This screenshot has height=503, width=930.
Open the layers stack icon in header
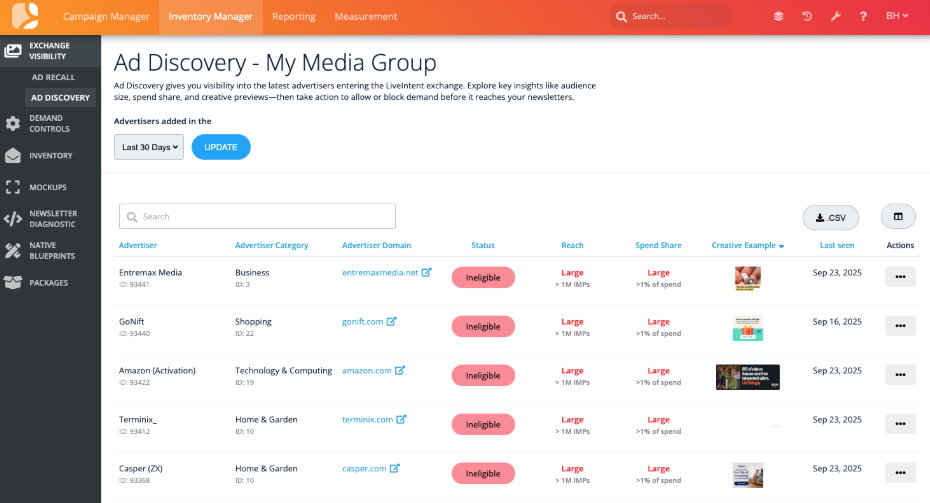(778, 17)
